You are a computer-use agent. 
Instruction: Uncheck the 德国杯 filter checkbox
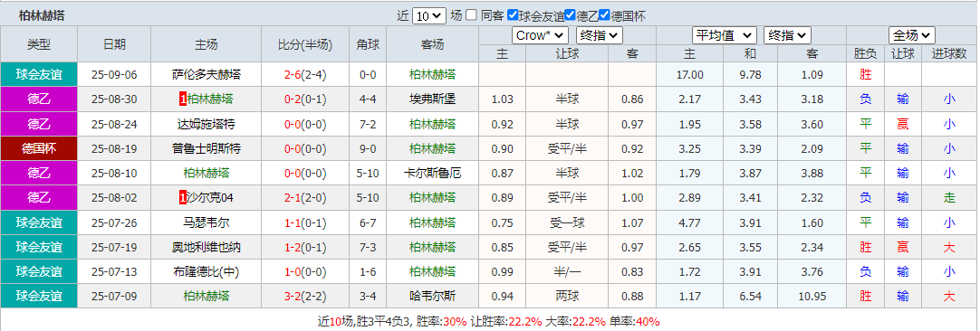point(604,15)
